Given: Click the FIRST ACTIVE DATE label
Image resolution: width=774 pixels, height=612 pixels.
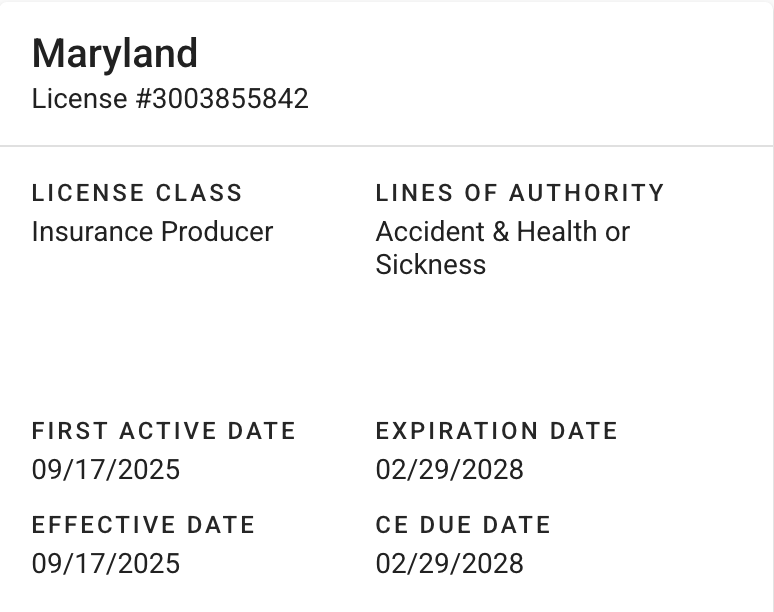Looking at the screenshot, I should (164, 431).
